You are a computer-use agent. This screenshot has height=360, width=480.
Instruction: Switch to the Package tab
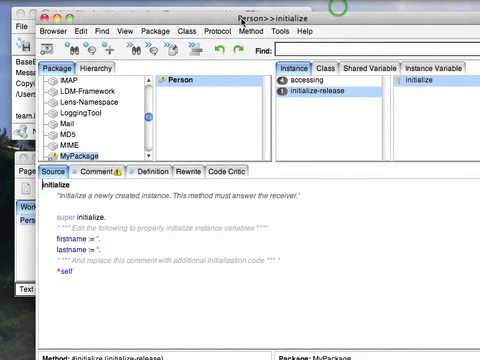pyautogui.click(x=57, y=68)
